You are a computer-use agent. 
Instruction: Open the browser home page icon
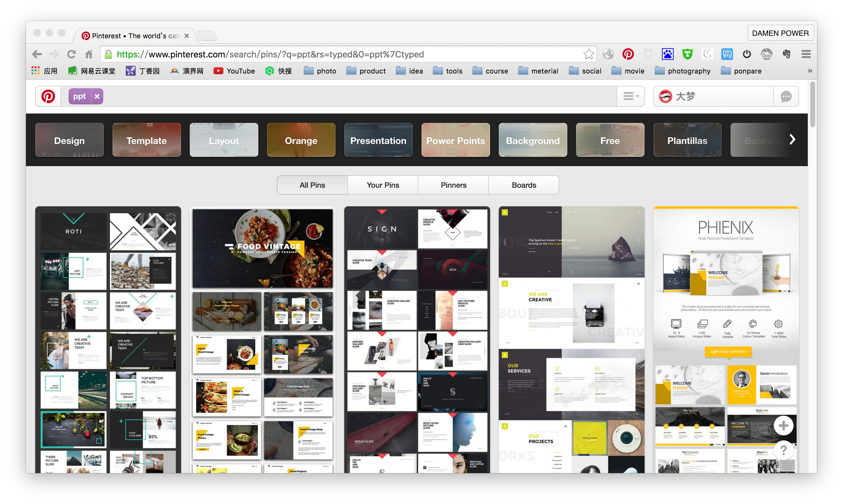click(89, 54)
